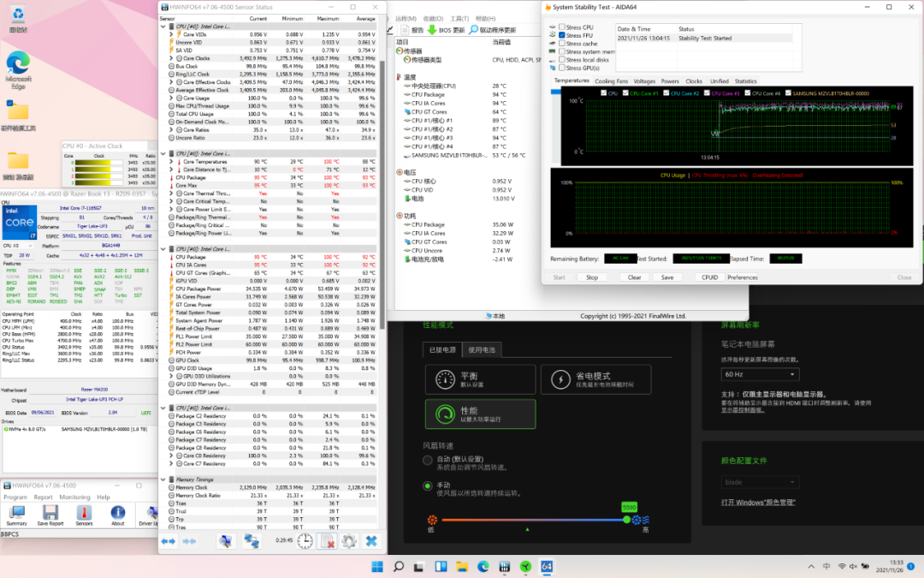The image size is (924, 578).
Task: Click the HWiNFO Summary toolbar icon
Action: tap(16, 513)
